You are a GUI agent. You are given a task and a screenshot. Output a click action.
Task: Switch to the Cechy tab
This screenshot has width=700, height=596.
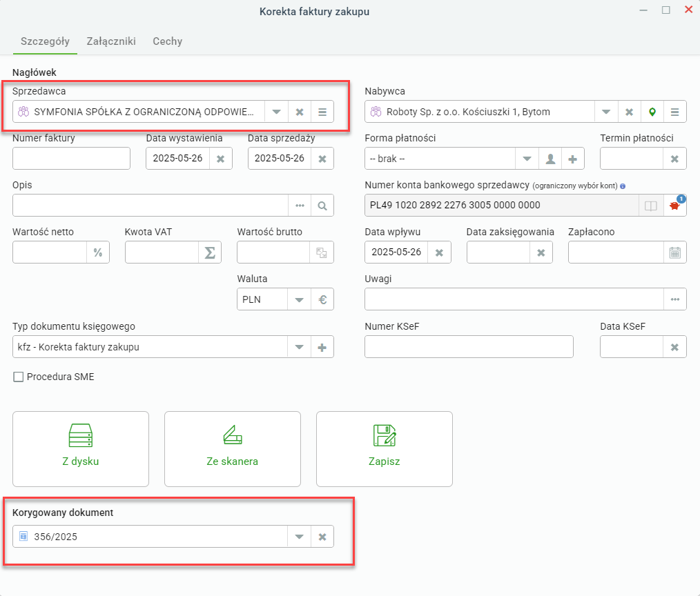(168, 41)
